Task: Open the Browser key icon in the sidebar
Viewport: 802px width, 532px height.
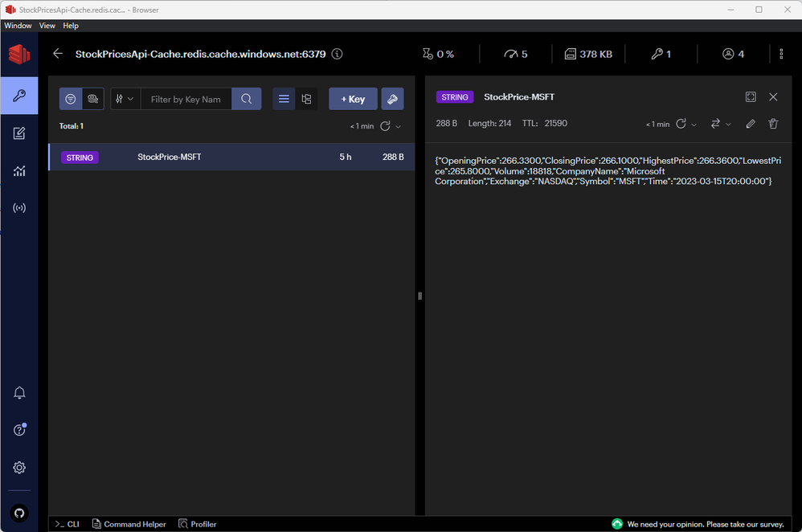Action: pos(19,96)
